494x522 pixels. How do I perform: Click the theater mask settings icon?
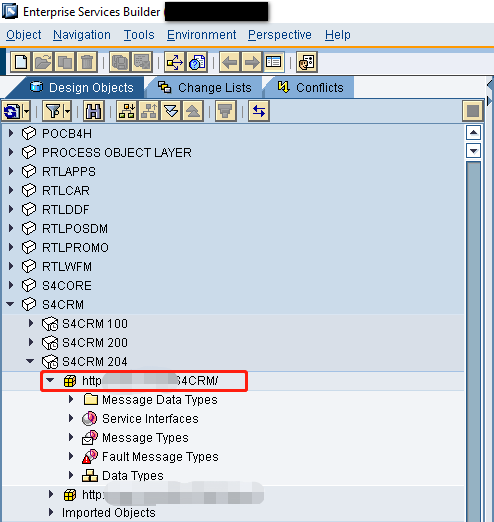point(307,62)
